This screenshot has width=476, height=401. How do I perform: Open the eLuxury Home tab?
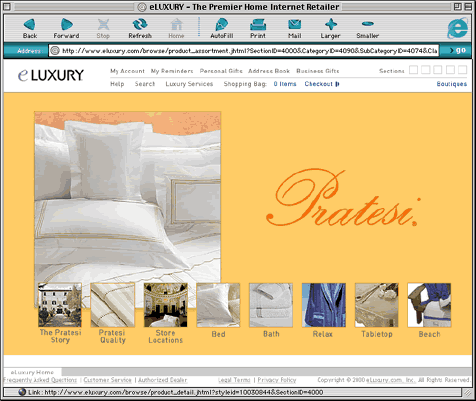point(32,372)
